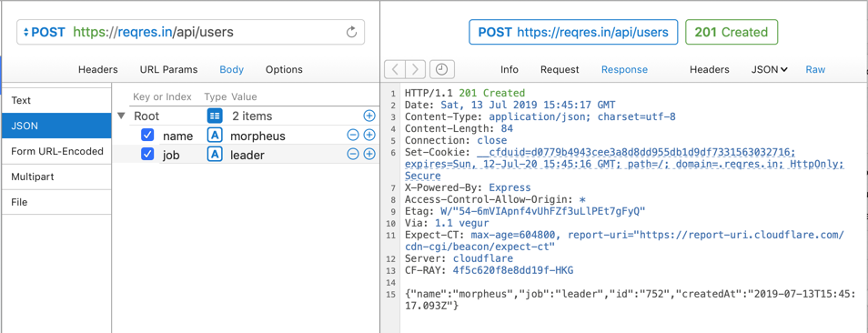Select Text body type in sidebar
This screenshot has width=868, height=333.
[x=56, y=101]
